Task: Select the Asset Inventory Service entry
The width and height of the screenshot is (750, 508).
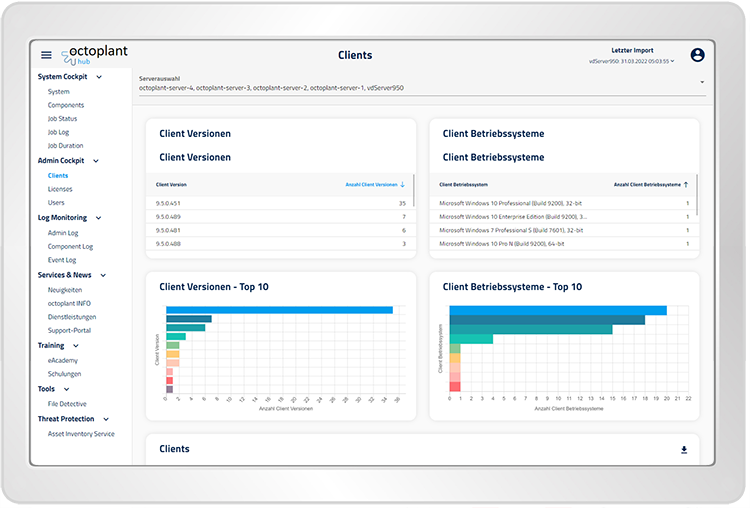Action: point(81,434)
